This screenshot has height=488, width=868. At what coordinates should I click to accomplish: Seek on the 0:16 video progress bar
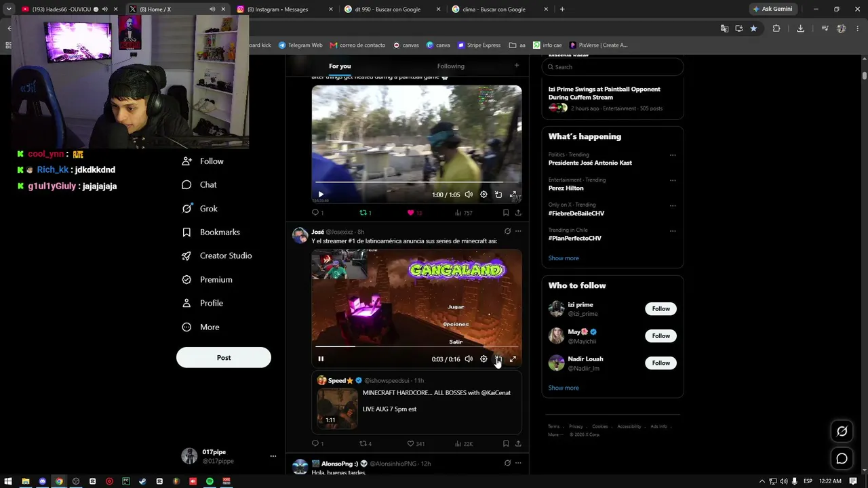(x=416, y=346)
